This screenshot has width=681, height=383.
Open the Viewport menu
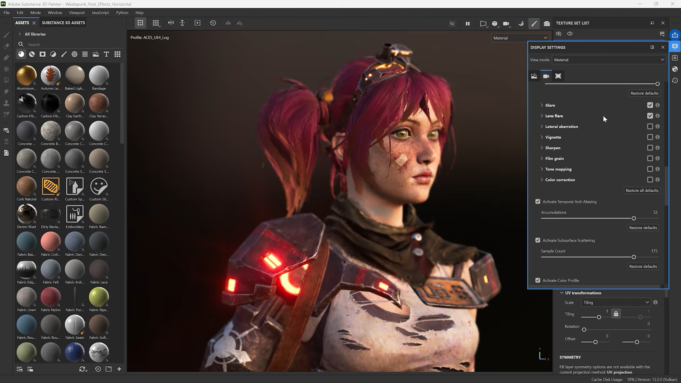(x=77, y=13)
